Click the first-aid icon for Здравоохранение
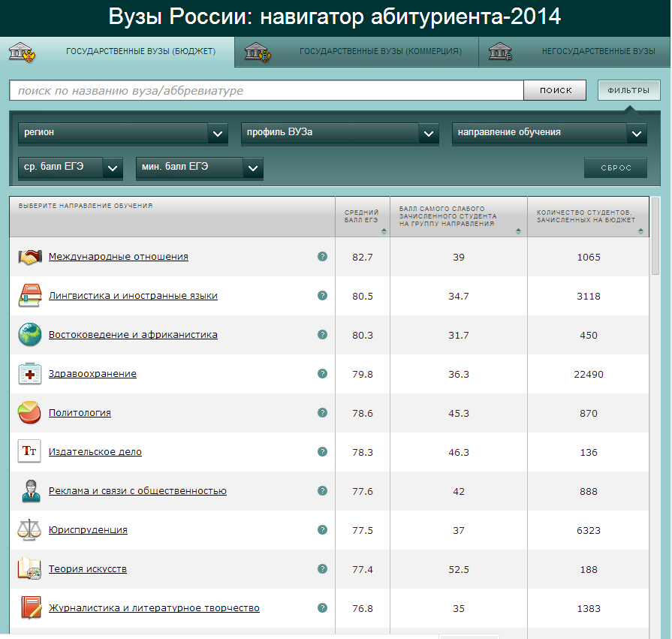 click(30, 374)
